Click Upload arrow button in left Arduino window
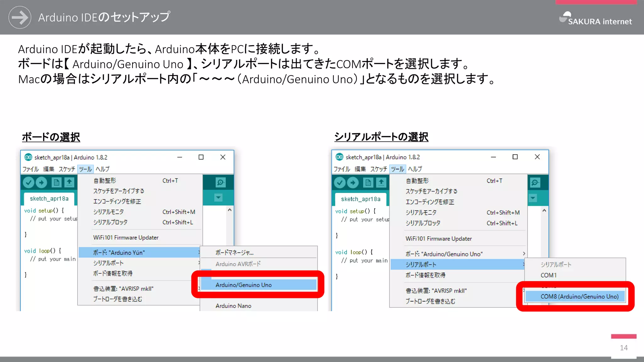 42,182
